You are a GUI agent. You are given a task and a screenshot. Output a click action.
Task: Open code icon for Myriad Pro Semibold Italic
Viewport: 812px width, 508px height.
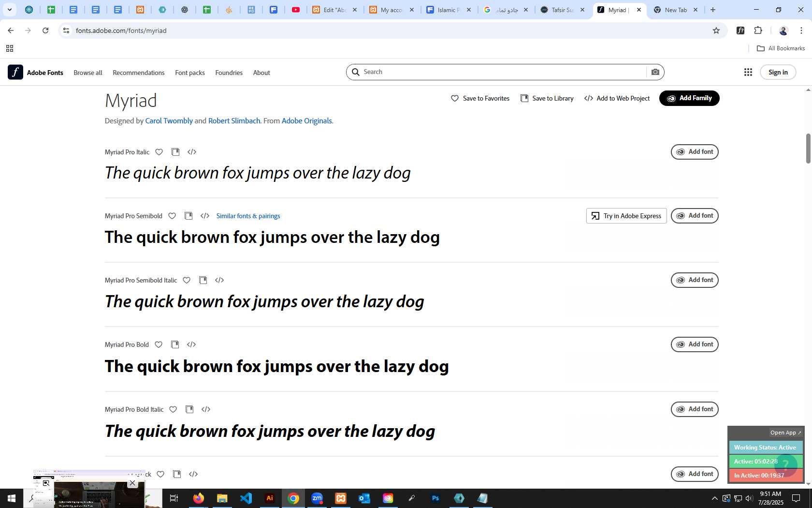pos(219,280)
